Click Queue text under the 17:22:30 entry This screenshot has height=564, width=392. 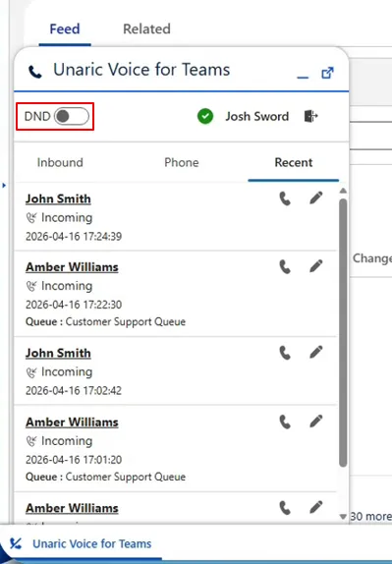(105, 321)
